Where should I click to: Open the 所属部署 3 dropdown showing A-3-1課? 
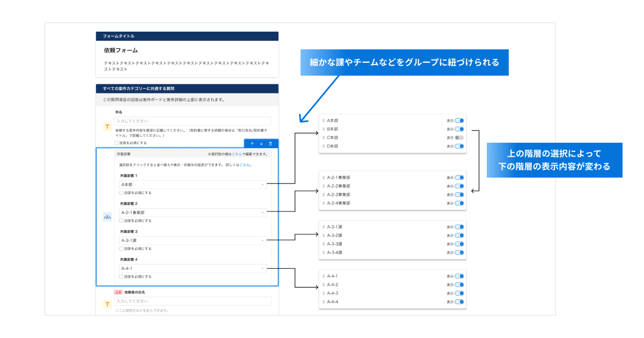193,239
